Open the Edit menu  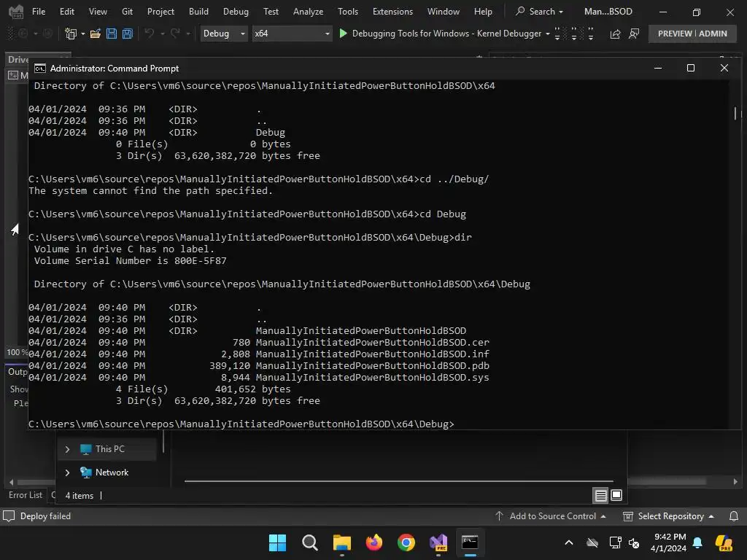pyautogui.click(x=66, y=12)
